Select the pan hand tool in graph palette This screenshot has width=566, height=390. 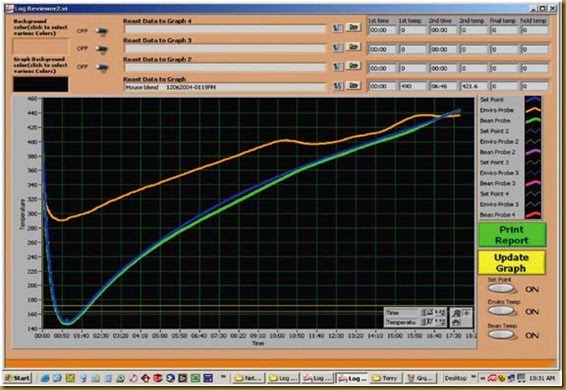[457, 322]
